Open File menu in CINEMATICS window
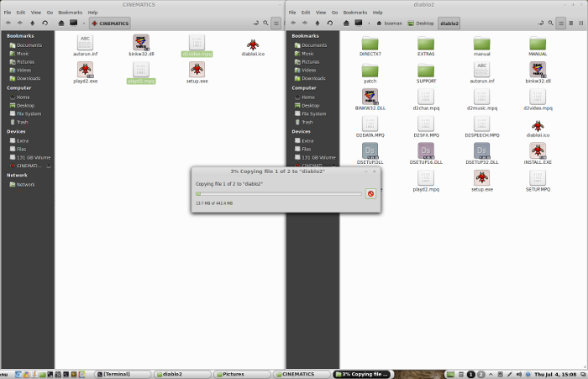 click(x=8, y=13)
